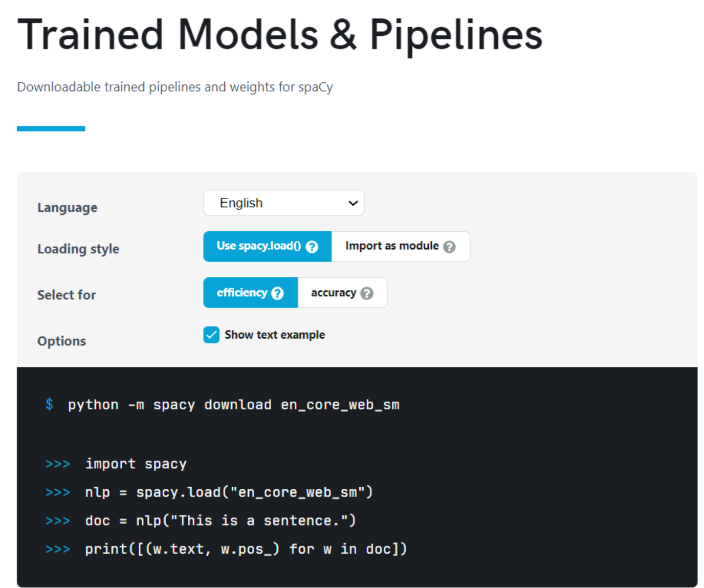The height and width of the screenshot is (588, 704).
Task: Open the Language dropdown showing English
Action: (x=283, y=203)
